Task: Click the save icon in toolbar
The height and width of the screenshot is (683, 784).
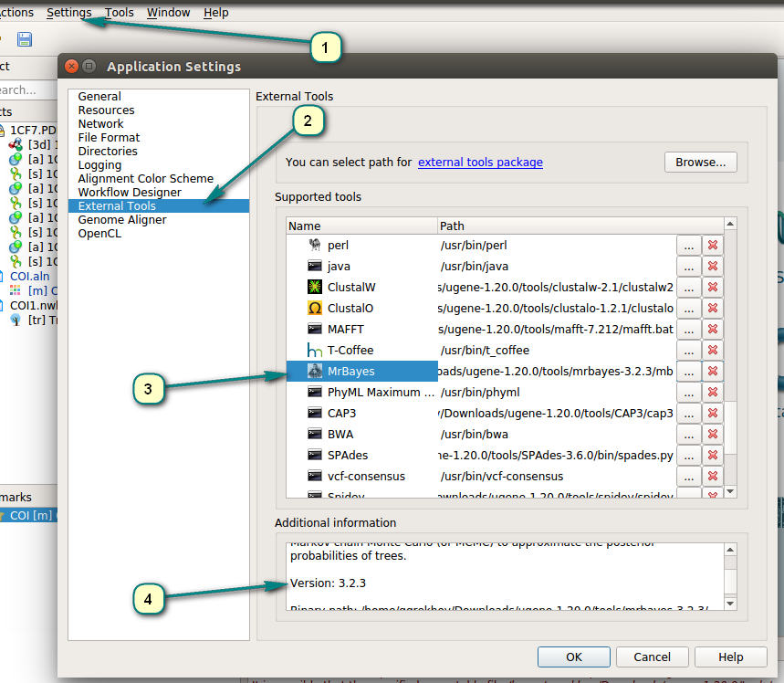Action: coord(25,39)
